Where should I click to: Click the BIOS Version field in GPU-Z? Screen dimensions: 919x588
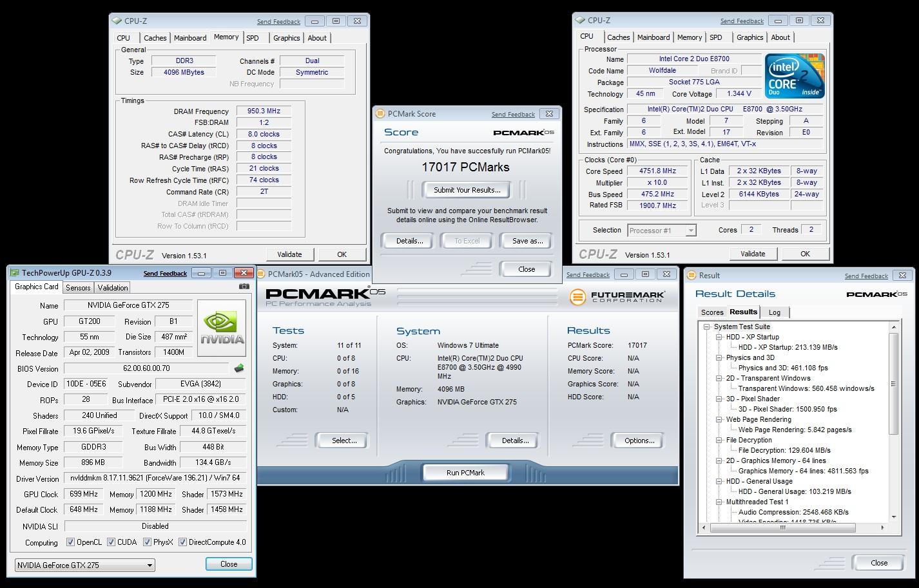[x=146, y=369]
